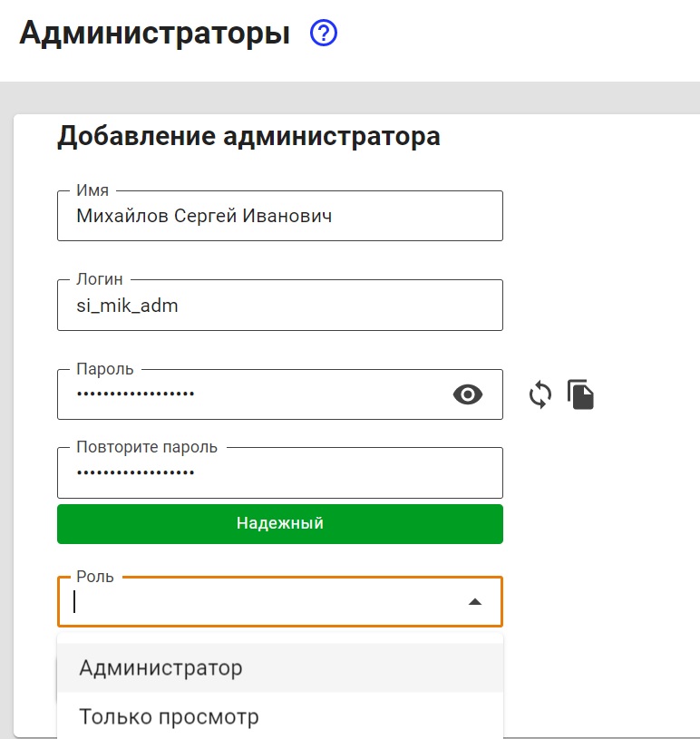Show the password using the eye icon
The width and height of the screenshot is (700, 739).
click(x=468, y=394)
